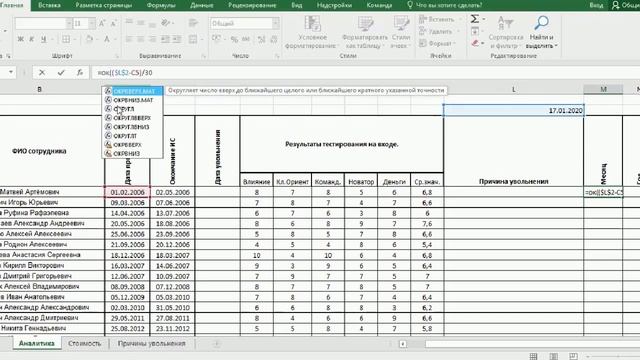Viewport: 640px width, 360px height.
Task: Open the alignment group dialog launcher
Action: pos(203,56)
